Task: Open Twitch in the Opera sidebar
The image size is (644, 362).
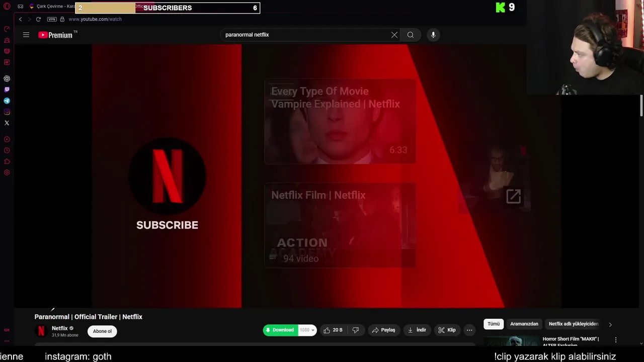Action: 7,90
